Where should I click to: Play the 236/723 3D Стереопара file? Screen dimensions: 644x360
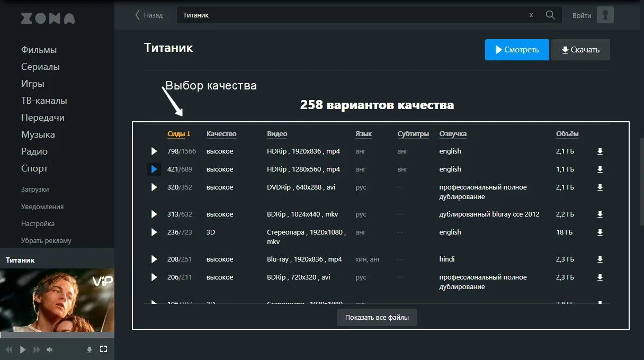[x=154, y=232]
